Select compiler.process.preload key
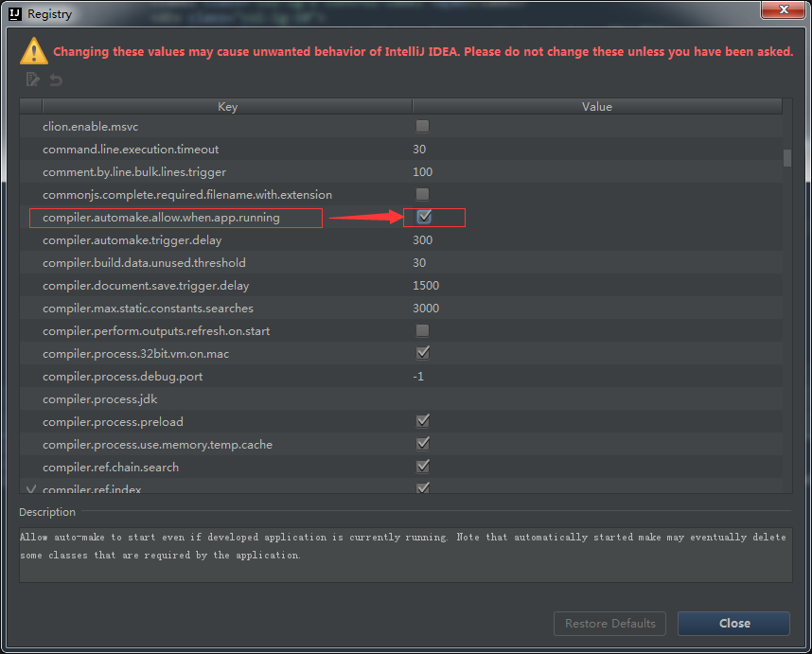The height and width of the screenshot is (654, 812). click(x=113, y=422)
